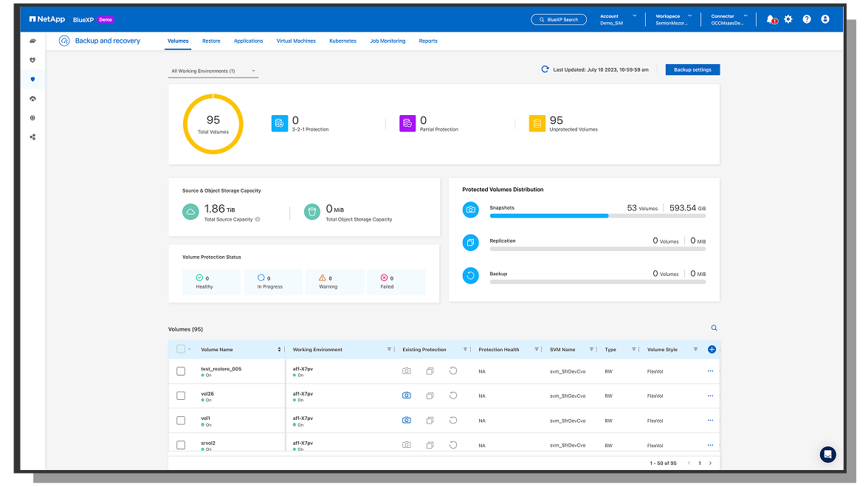Select the vol26 row checkbox
Image resolution: width=868 pixels, height=487 pixels.
pyautogui.click(x=181, y=396)
